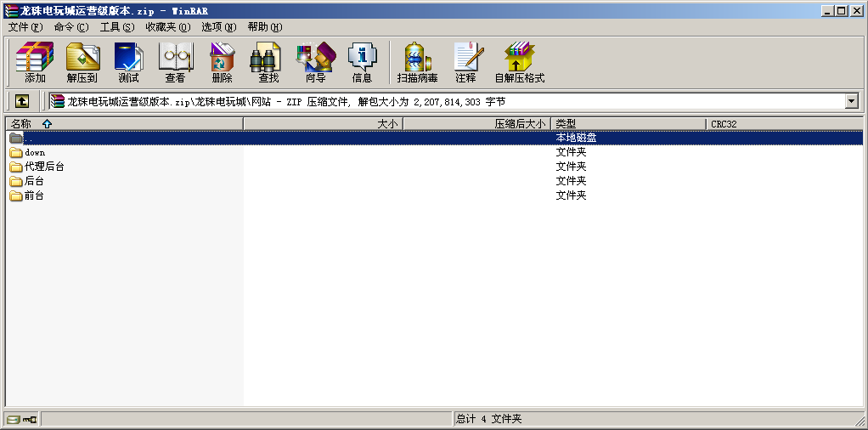Run the 测试 (Test) archive tool
This screenshot has width=868, height=430.
128,63
